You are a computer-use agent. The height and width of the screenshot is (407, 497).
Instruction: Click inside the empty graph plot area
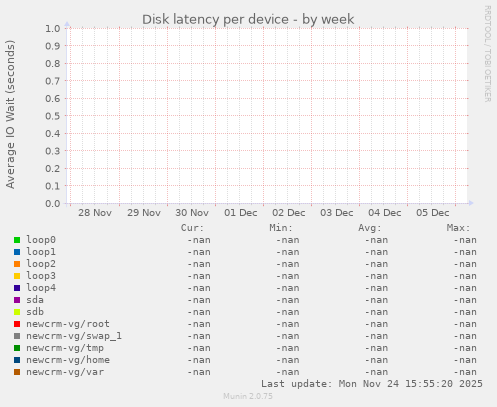tap(267, 116)
